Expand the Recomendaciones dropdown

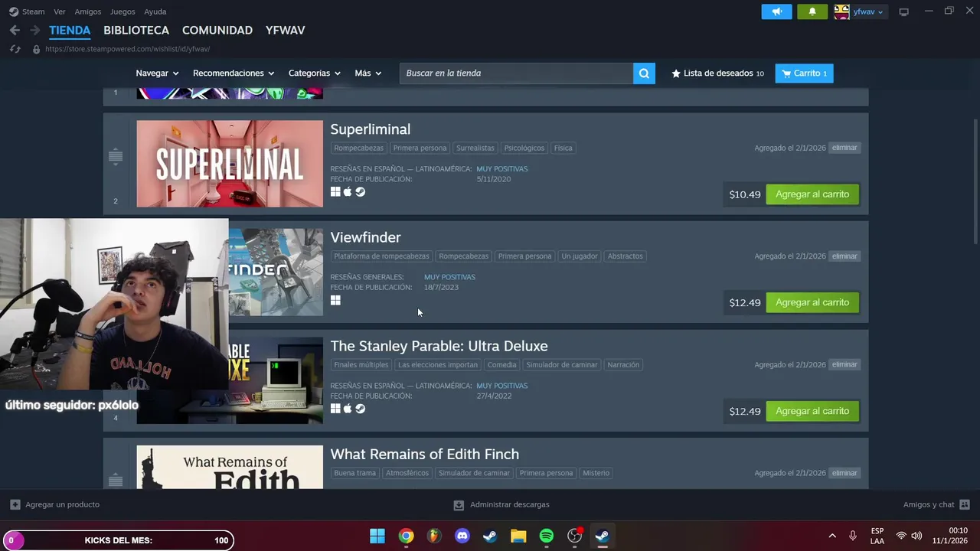[234, 73]
